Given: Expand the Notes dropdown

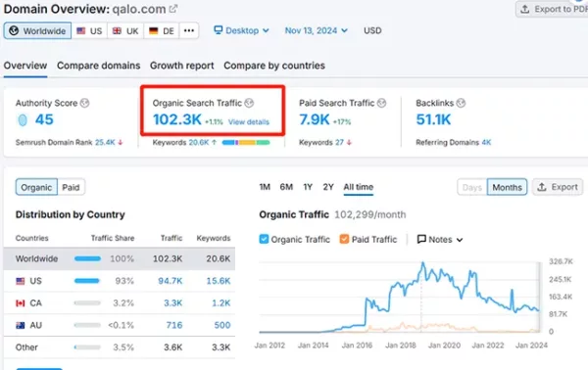Looking at the screenshot, I should [440, 239].
